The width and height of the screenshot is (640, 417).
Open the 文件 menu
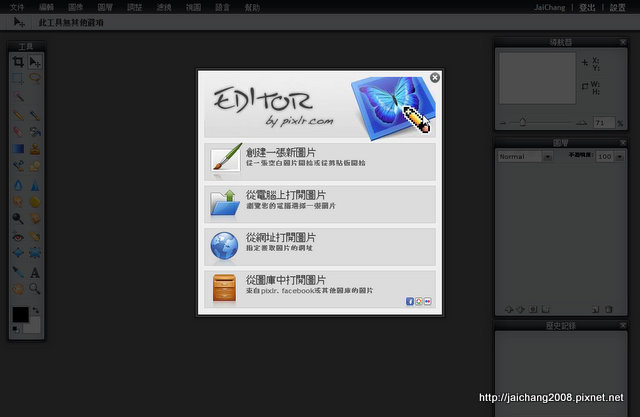coord(17,7)
